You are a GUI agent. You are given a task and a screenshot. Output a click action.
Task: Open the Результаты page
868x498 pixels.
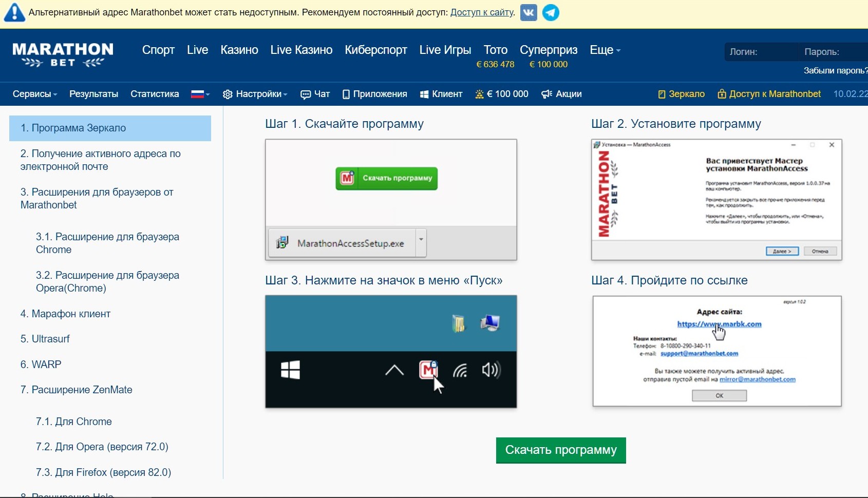[x=93, y=94]
